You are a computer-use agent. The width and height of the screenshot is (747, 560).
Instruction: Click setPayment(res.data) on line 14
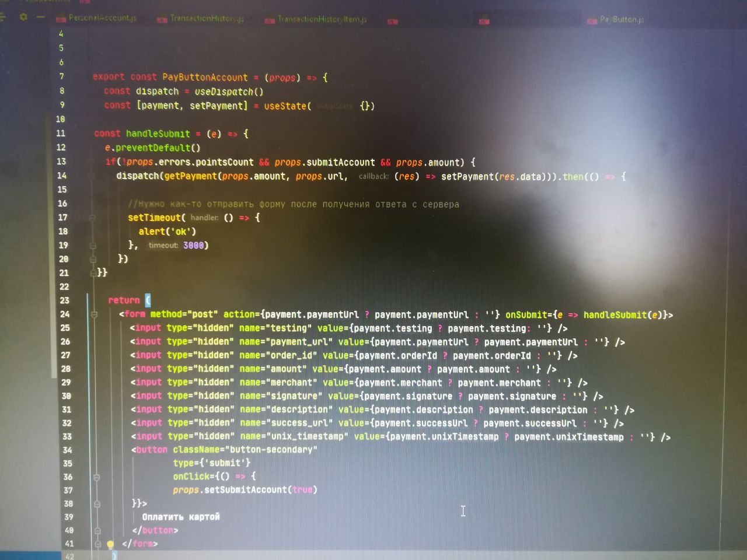(494, 176)
